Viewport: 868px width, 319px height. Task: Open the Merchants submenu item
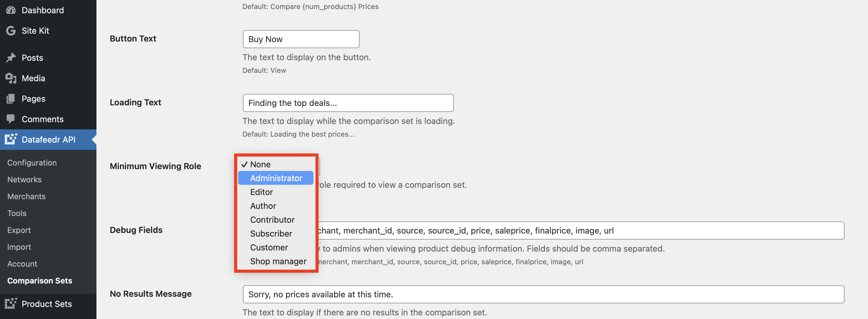26,196
